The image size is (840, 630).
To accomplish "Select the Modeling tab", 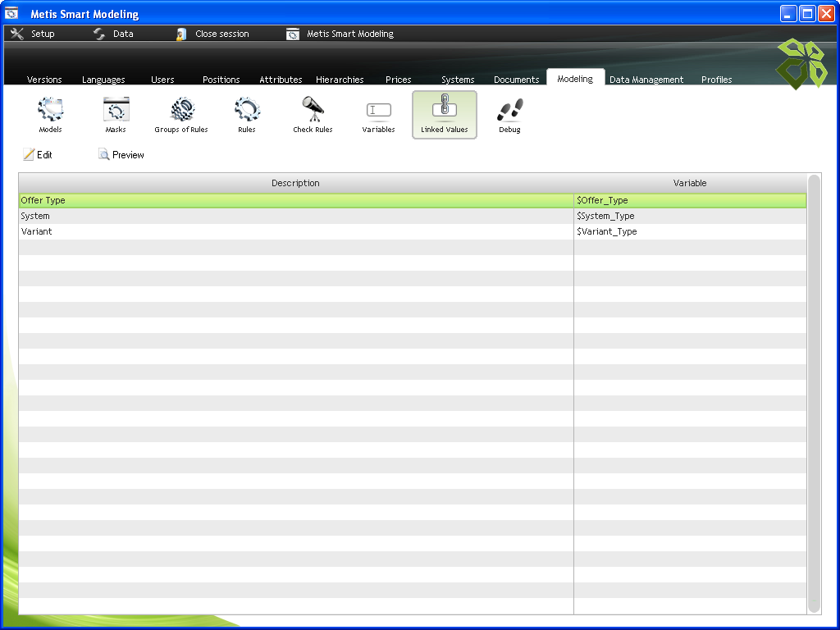I will click(x=575, y=78).
